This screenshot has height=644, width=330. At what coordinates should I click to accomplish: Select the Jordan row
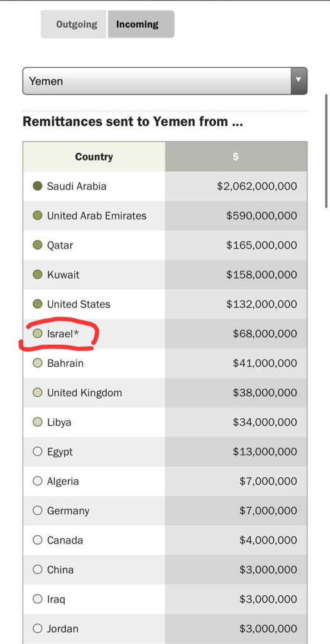point(165,629)
